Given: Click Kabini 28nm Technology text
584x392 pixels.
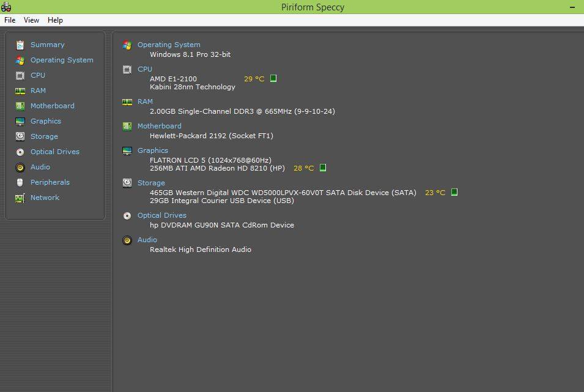Looking at the screenshot, I should click(x=193, y=87).
